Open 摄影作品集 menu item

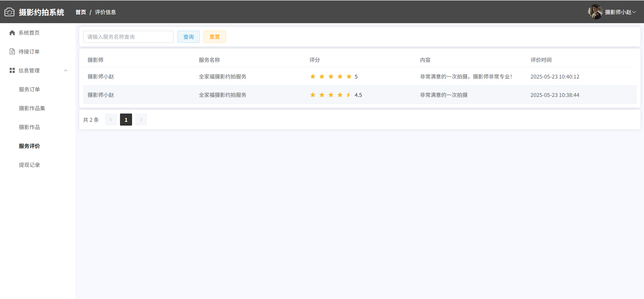32,108
